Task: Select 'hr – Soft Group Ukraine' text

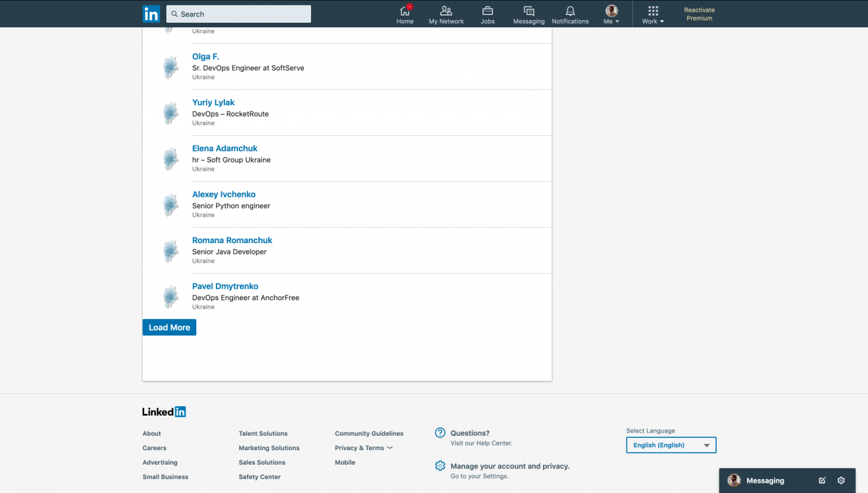Action: (x=231, y=160)
